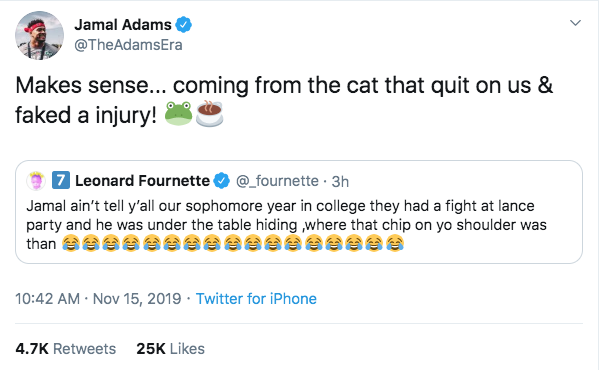Open Leonard Fournette's small avatar
Image resolution: width=600 pixels, height=370 pixels.
(36, 181)
